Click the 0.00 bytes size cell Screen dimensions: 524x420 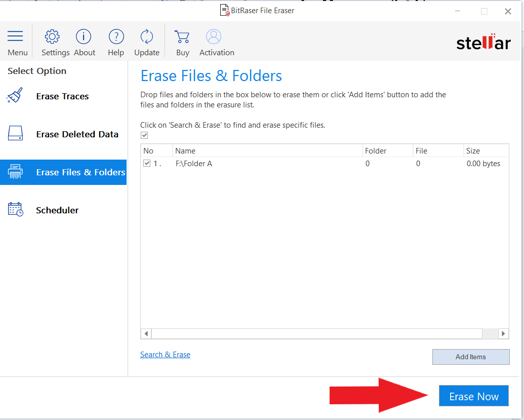tap(483, 164)
